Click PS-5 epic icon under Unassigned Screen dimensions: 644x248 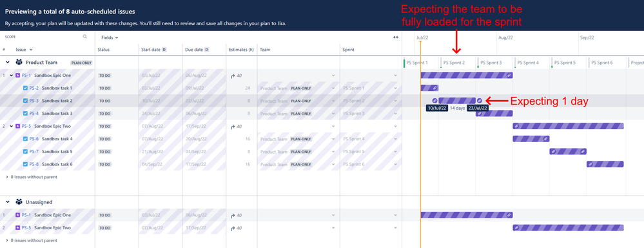(17, 228)
